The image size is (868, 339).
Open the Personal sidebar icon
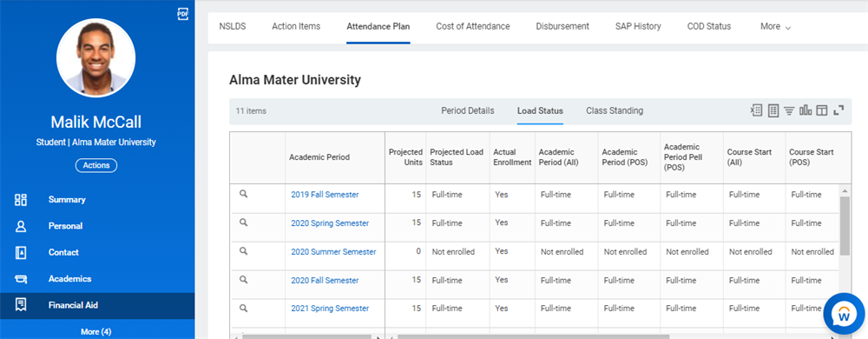point(21,226)
